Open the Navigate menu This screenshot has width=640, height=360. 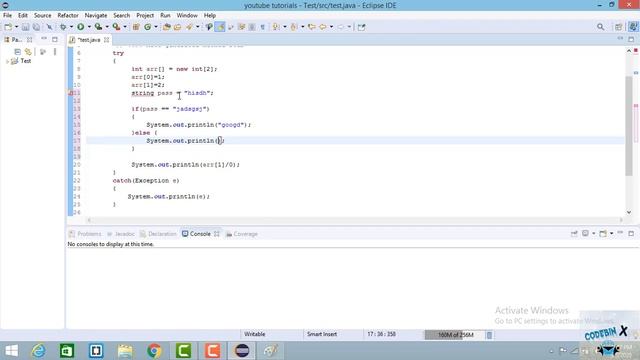pos(96,16)
